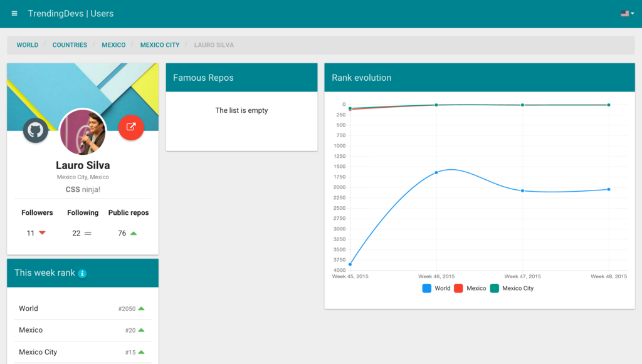Click Lauro Silva's profile avatar
The width and height of the screenshot is (642, 364).
(x=83, y=133)
